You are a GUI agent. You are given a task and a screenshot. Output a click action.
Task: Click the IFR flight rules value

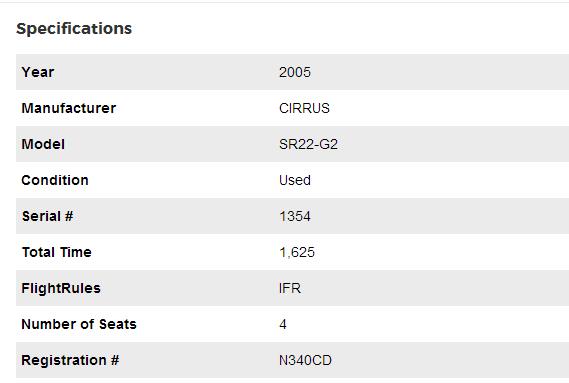tap(290, 288)
